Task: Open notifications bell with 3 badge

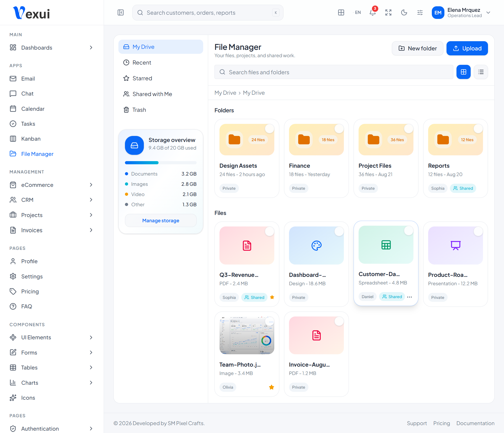Action: pyautogui.click(x=372, y=13)
